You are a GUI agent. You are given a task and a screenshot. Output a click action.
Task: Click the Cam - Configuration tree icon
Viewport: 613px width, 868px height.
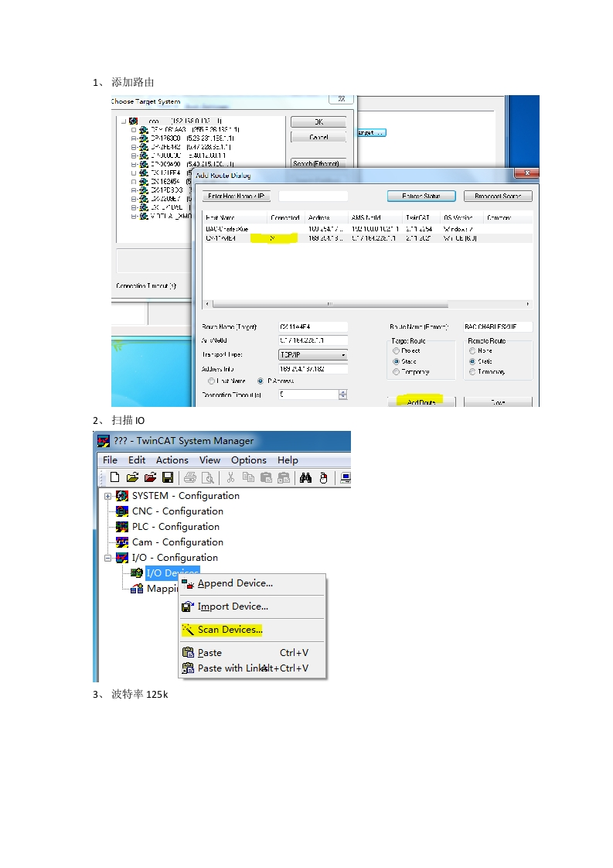(x=122, y=542)
